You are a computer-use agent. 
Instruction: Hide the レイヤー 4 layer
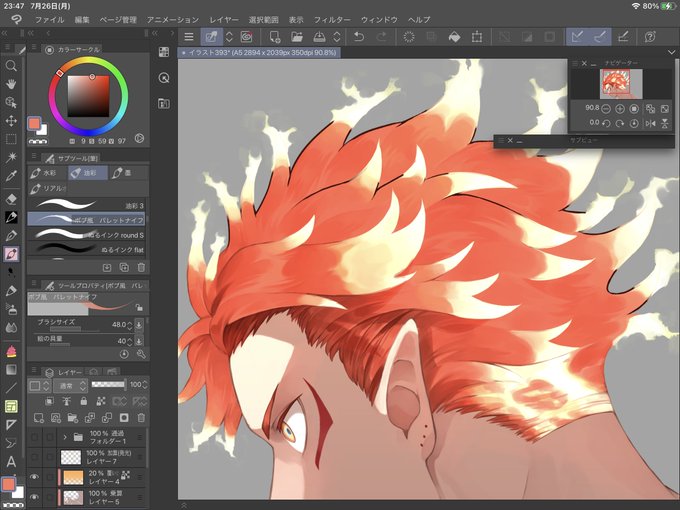coord(34,477)
